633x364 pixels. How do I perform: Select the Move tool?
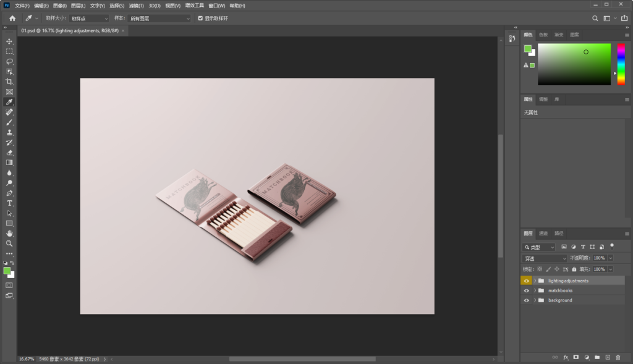pyautogui.click(x=9, y=41)
